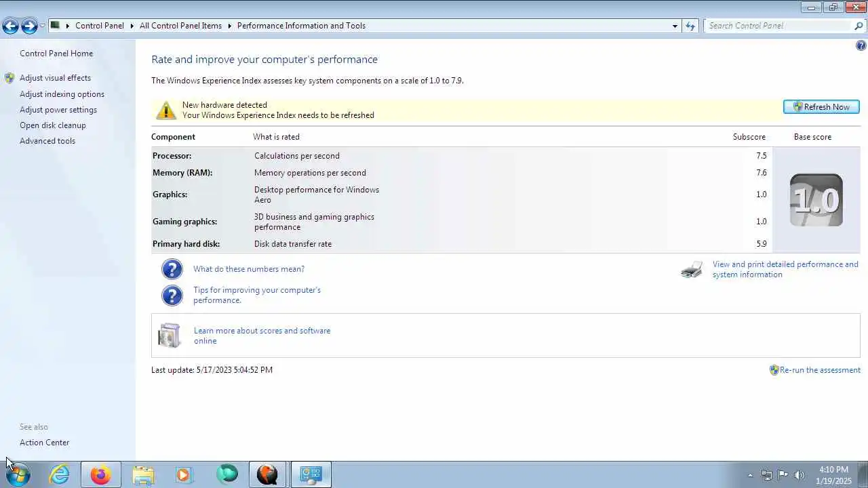This screenshot has height=488, width=868.
Task: Click the Control Panel taskbar button
Action: click(311, 475)
